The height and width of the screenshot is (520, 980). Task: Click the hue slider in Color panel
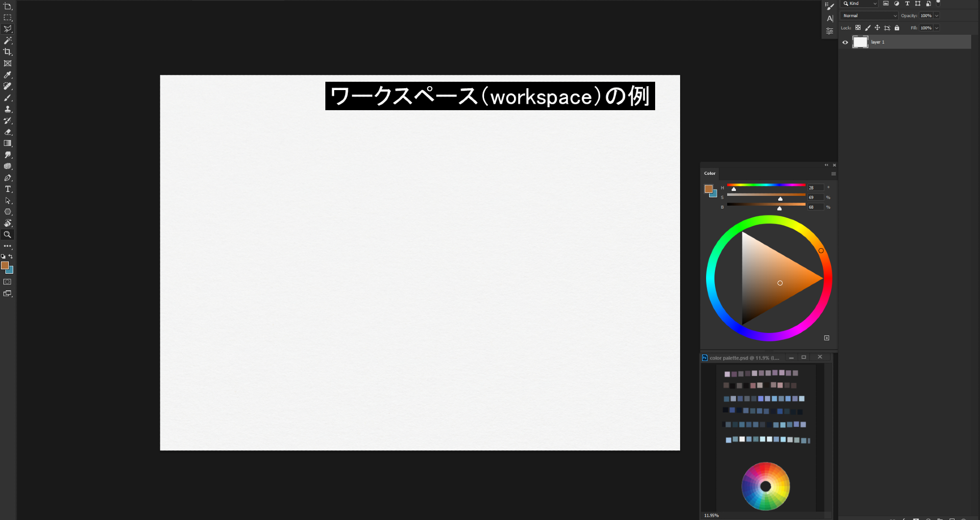click(766, 185)
